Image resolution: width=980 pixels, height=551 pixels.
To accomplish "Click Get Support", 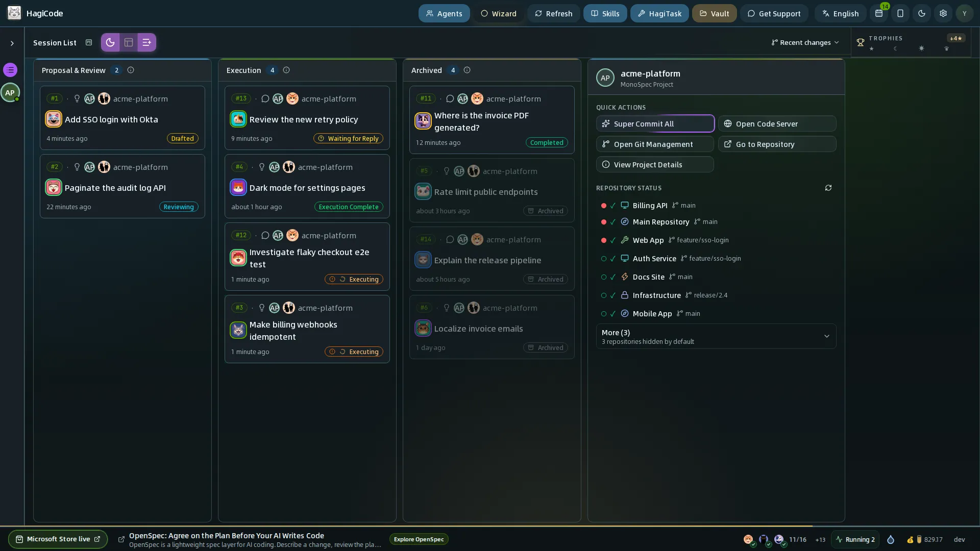I will 774,13.
